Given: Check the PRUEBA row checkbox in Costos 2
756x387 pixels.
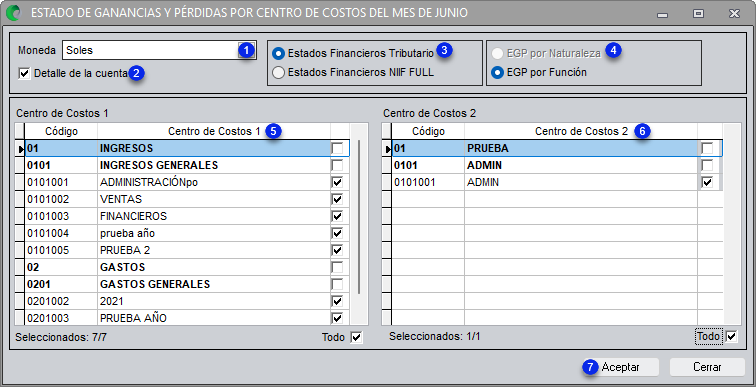Looking at the screenshot, I should pos(707,148).
